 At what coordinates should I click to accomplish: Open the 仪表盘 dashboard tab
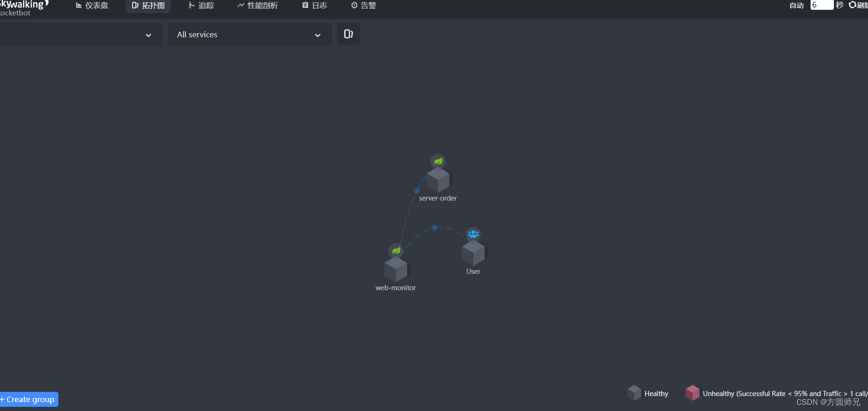tap(92, 6)
